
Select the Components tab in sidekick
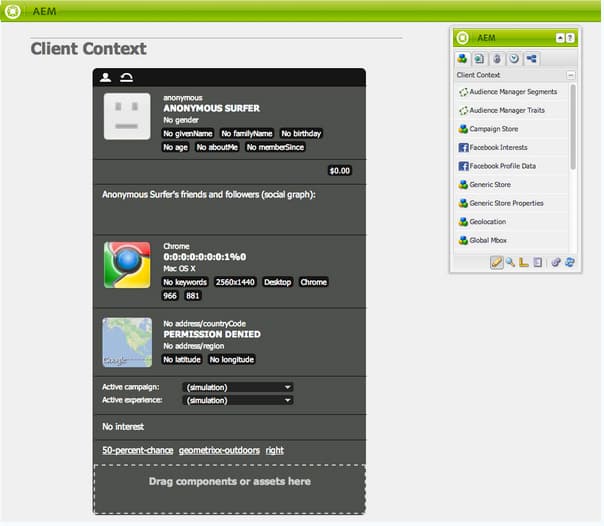coord(462,59)
